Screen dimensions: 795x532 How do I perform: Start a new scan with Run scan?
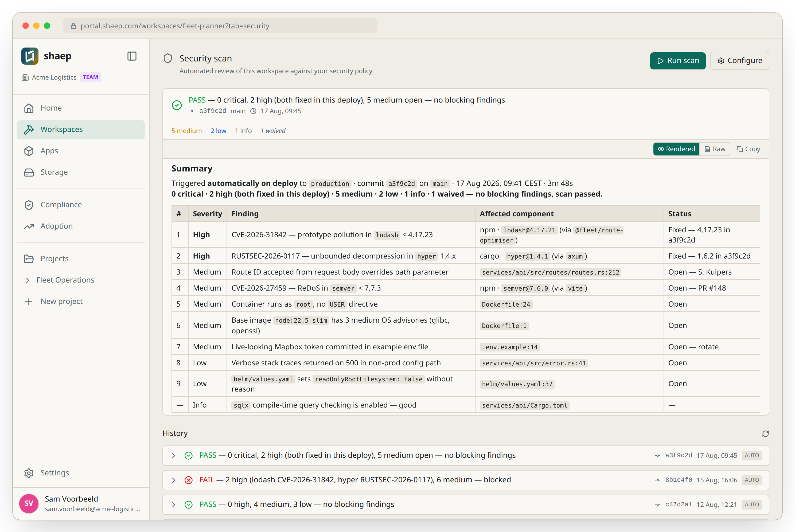(x=678, y=61)
